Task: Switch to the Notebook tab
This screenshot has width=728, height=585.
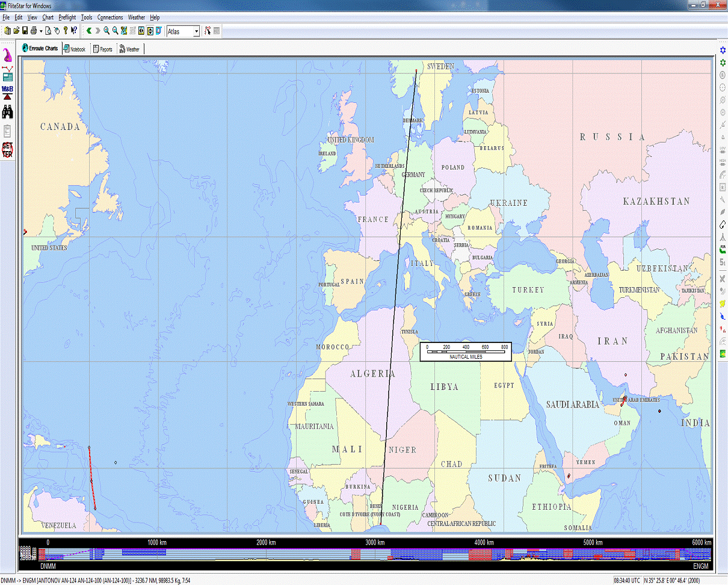Action: pos(75,49)
